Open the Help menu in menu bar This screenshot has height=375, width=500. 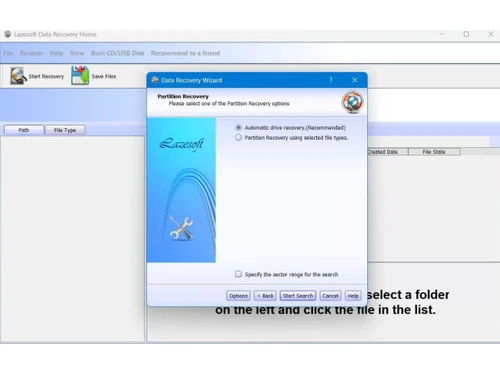coord(56,53)
